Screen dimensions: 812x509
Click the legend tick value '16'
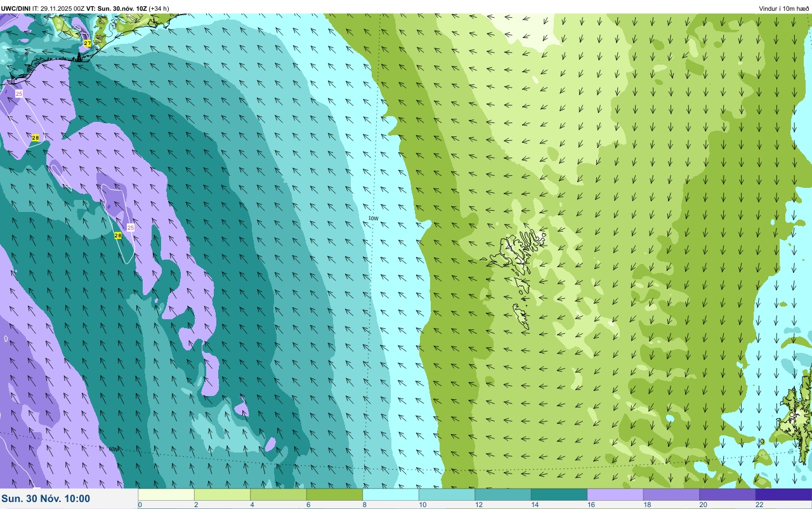591,505
